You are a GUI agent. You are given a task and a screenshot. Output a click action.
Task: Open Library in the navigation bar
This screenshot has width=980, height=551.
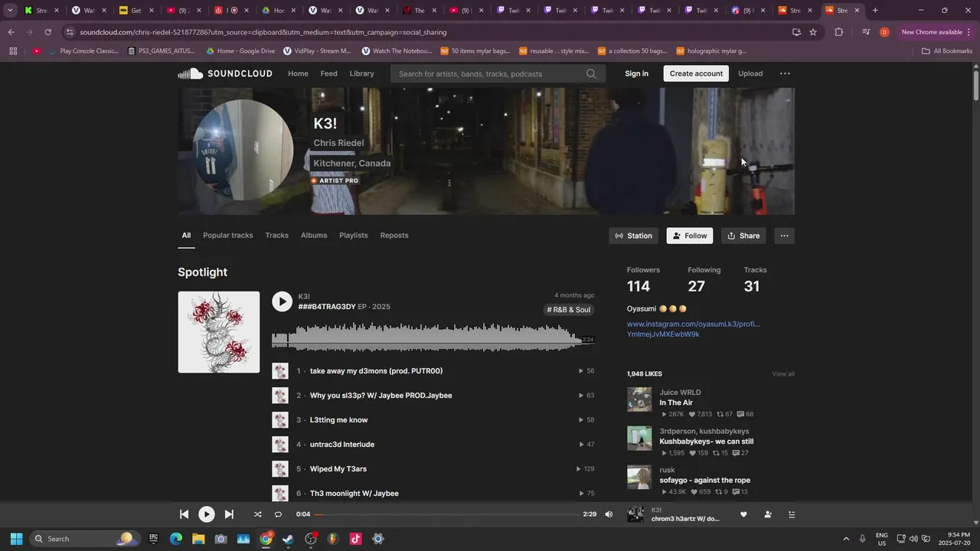pos(362,73)
